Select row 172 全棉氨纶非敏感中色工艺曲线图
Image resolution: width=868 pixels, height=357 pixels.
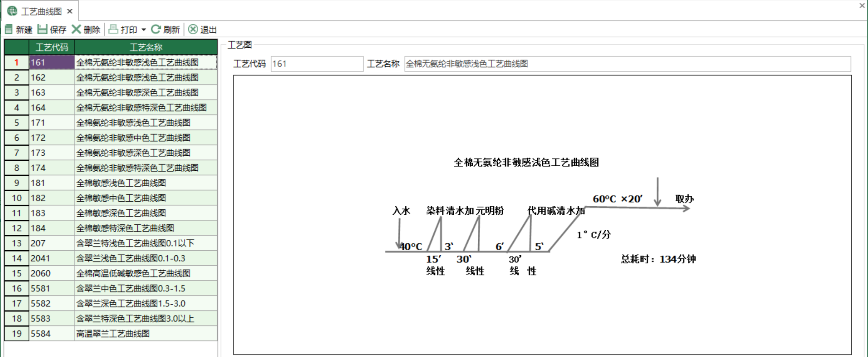[111, 138]
